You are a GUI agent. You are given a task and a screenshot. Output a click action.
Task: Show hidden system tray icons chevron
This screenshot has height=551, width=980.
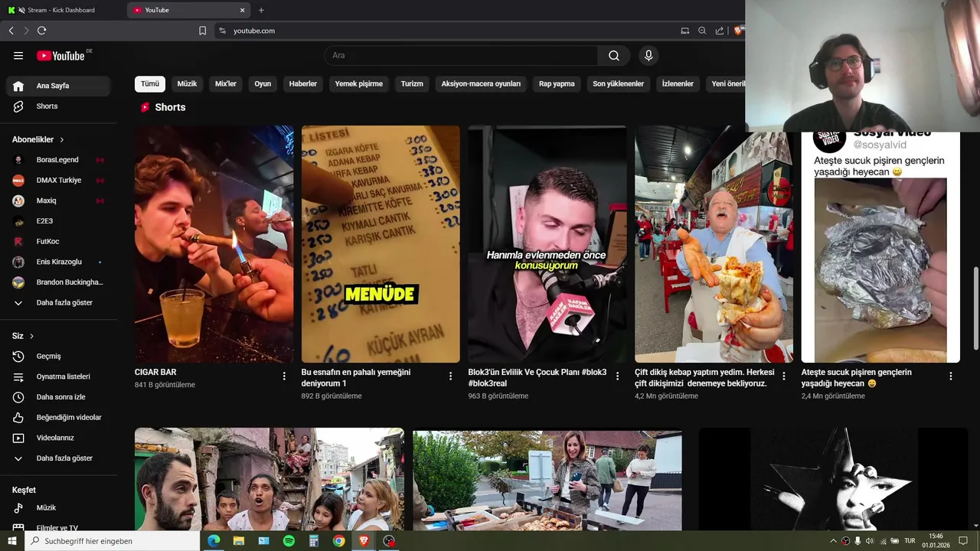tap(833, 541)
